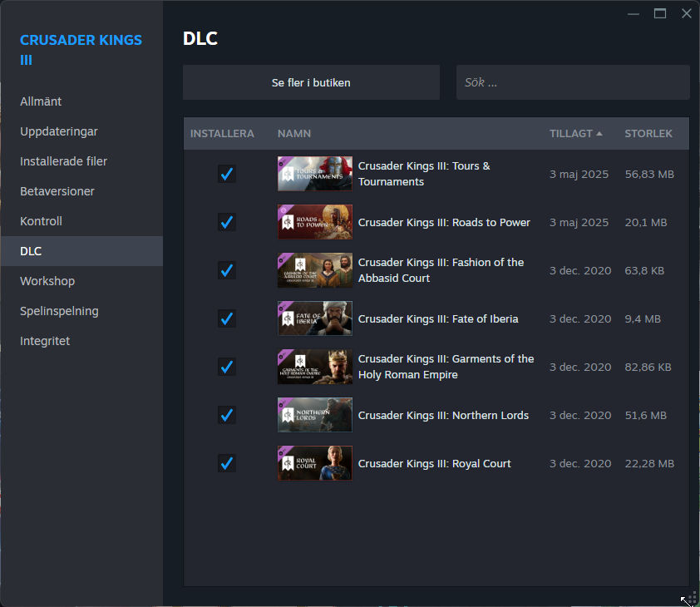Click 'Crusader Kings III: Northern Lords' name
This screenshot has width=700, height=607.
coord(443,416)
